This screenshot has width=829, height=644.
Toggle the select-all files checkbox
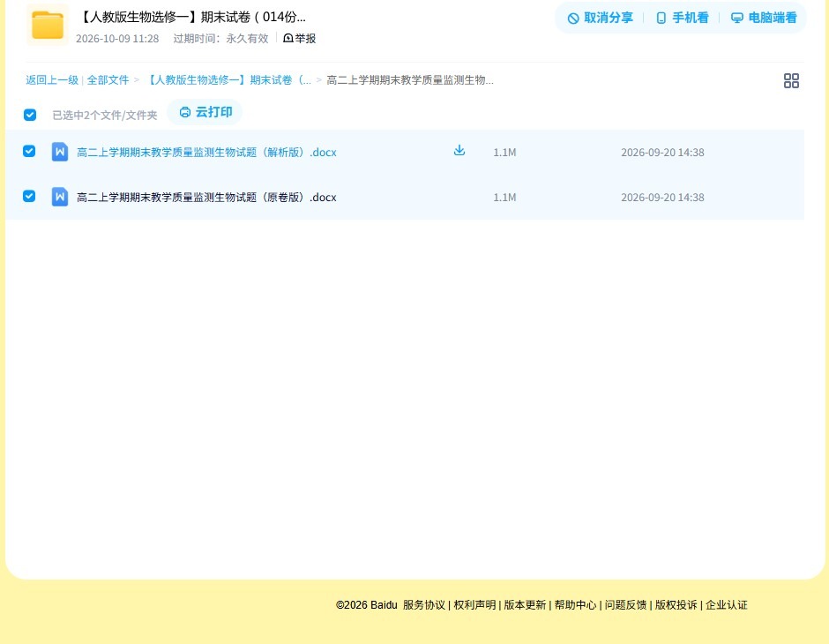coord(30,115)
